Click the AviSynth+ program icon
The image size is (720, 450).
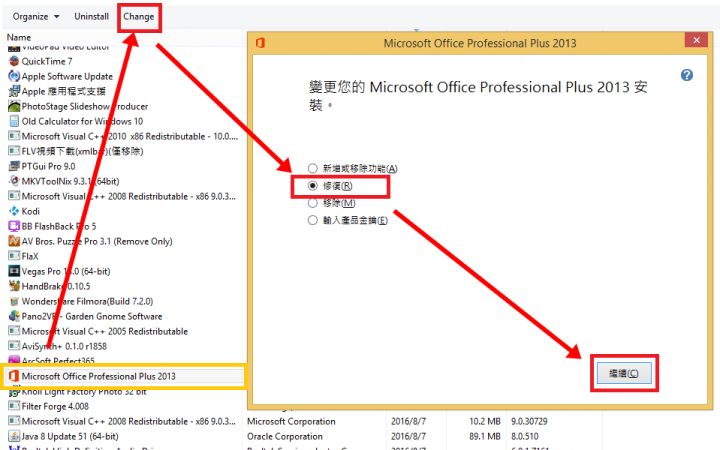[x=14, y=346]
